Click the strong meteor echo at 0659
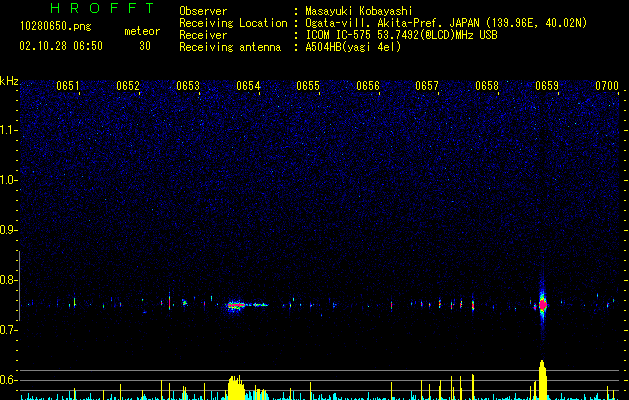Viewport: 629px width, 400px height. pos(543,304)
